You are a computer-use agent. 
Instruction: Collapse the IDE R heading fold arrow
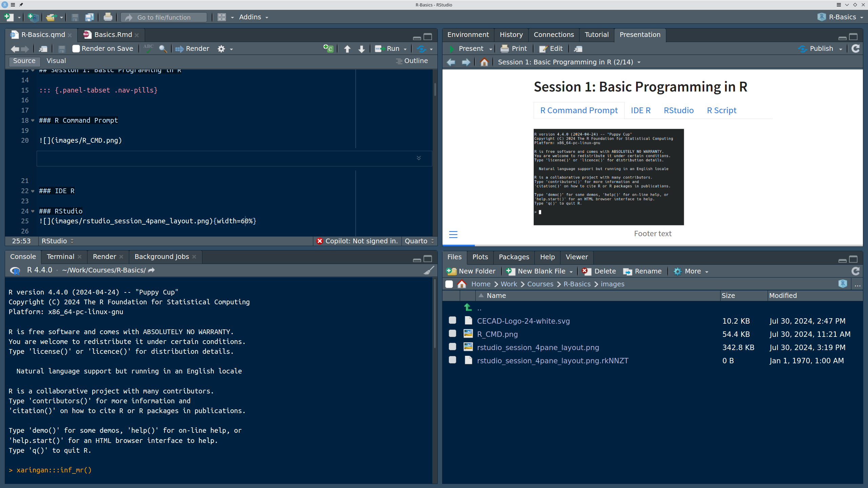point(33,191)
